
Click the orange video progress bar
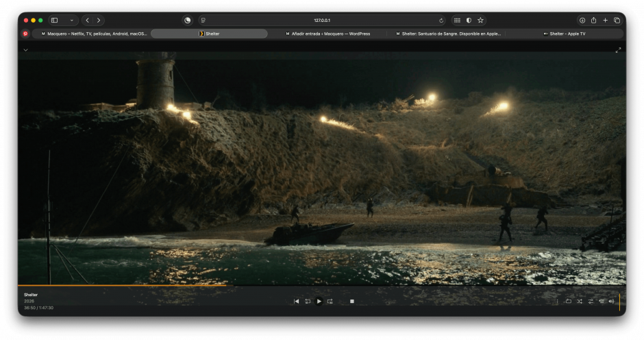point(123,285)
